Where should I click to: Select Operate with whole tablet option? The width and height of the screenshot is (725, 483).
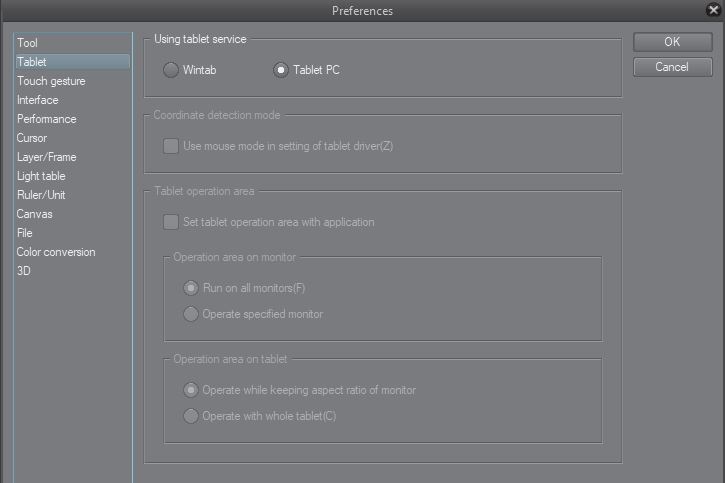[x=191, y=416]
